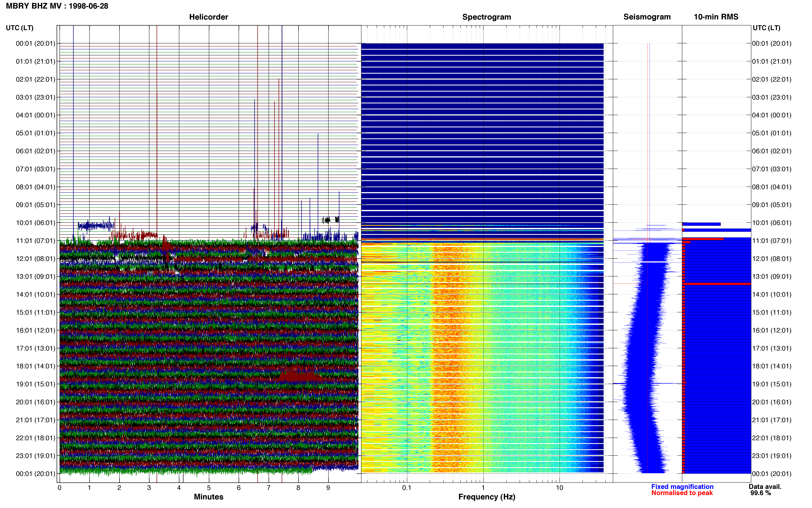Click tick "6" on the Minutes axis

[239, 488]
